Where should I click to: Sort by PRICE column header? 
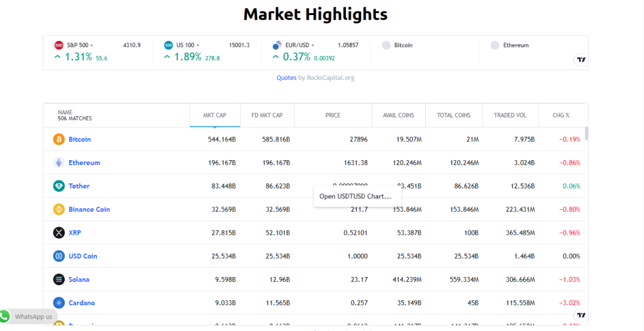[333, 116]
